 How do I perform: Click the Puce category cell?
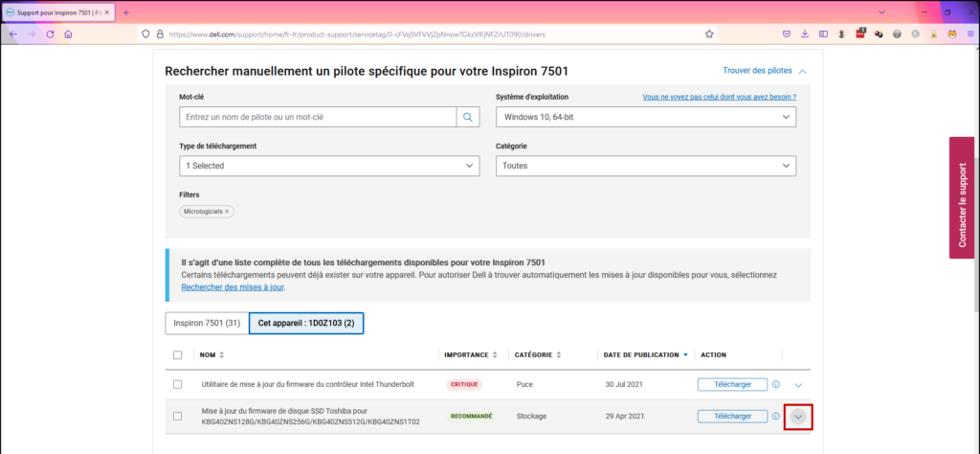click(524, 385)
